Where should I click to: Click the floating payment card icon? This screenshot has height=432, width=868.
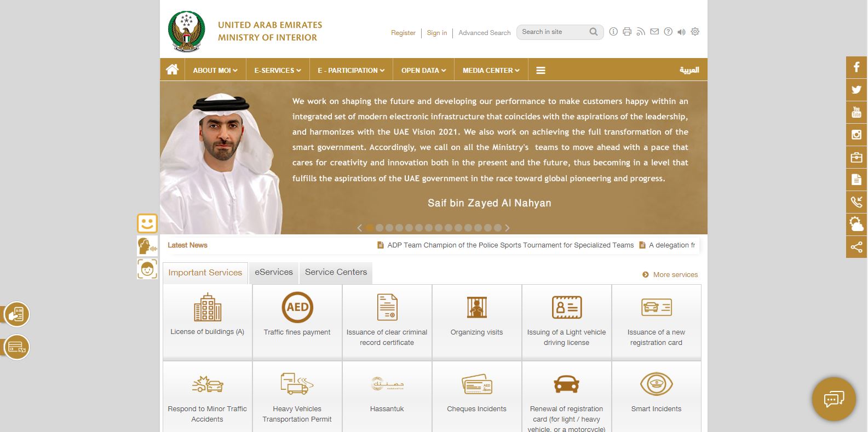16,347
